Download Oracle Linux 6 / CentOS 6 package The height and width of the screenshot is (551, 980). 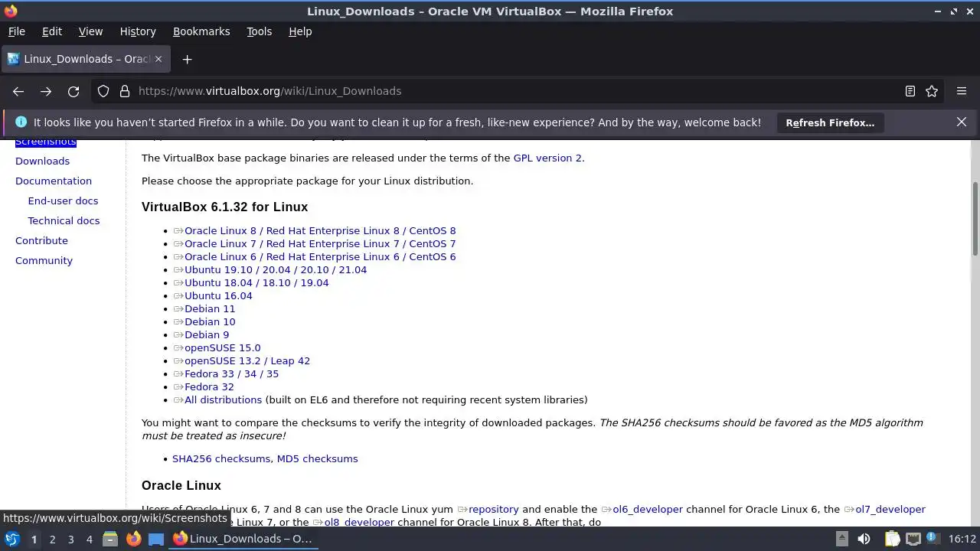320,256
